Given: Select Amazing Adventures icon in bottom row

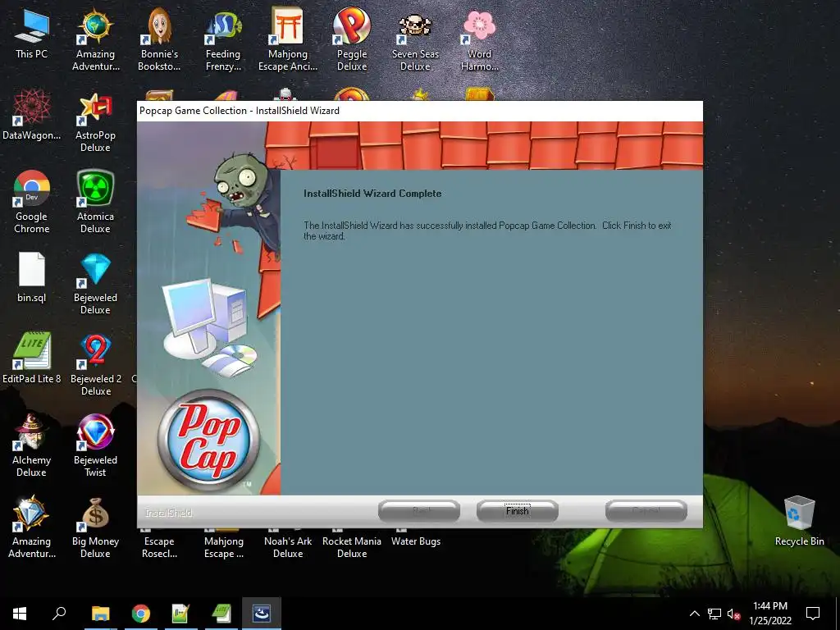Looking at the screenshot, I should point(32,527).
